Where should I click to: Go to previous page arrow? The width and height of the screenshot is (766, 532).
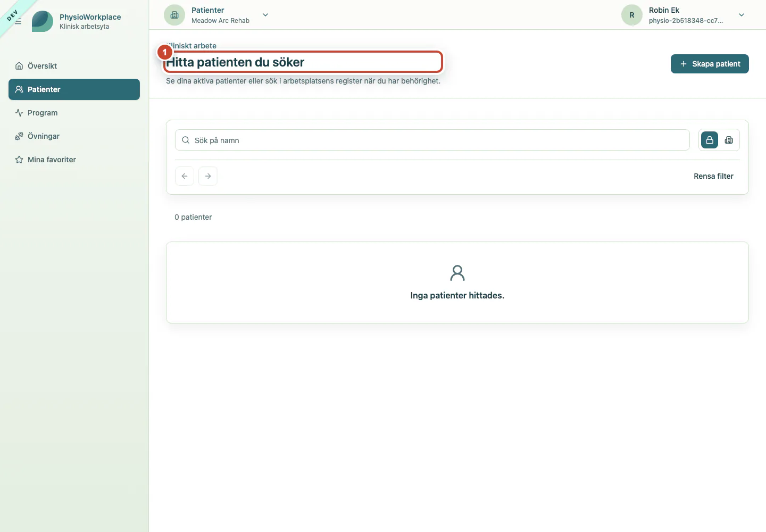(185, 176)
